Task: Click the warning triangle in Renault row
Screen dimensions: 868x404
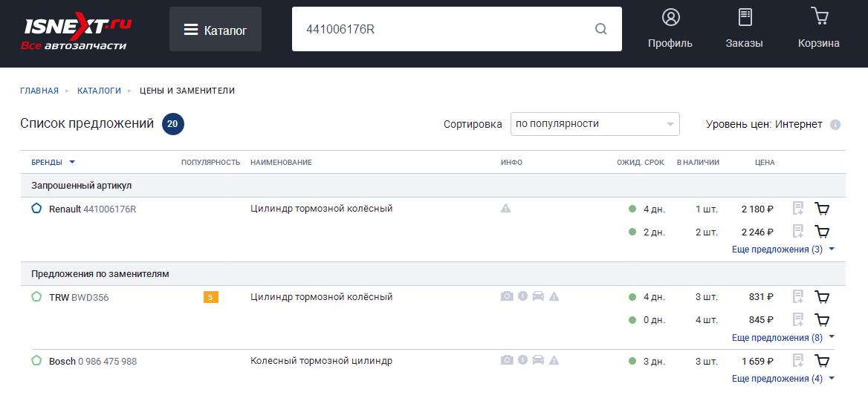Action: click(505, 209)
